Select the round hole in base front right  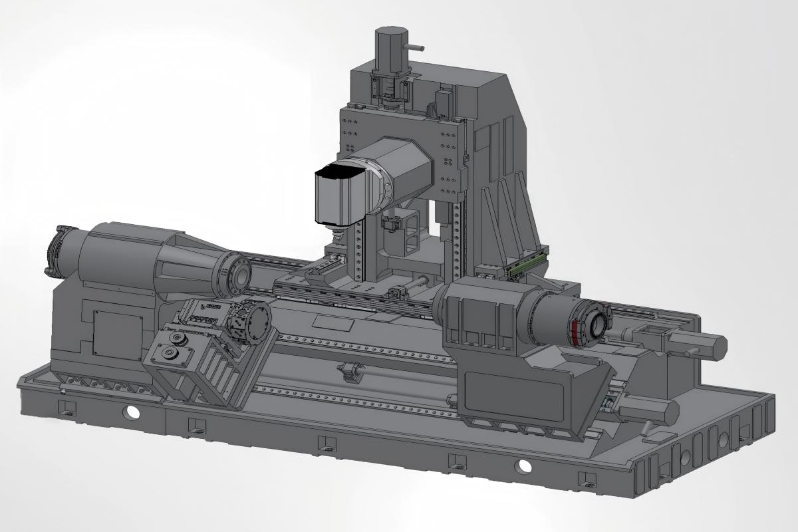[525, 465]
